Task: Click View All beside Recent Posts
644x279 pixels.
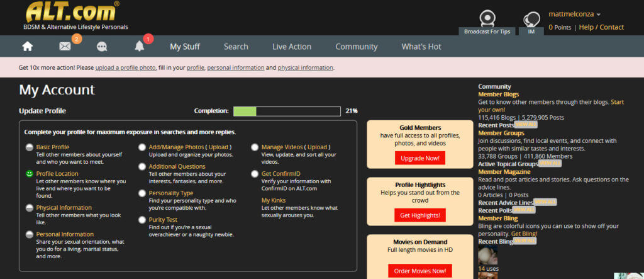Action: point(525,124)
